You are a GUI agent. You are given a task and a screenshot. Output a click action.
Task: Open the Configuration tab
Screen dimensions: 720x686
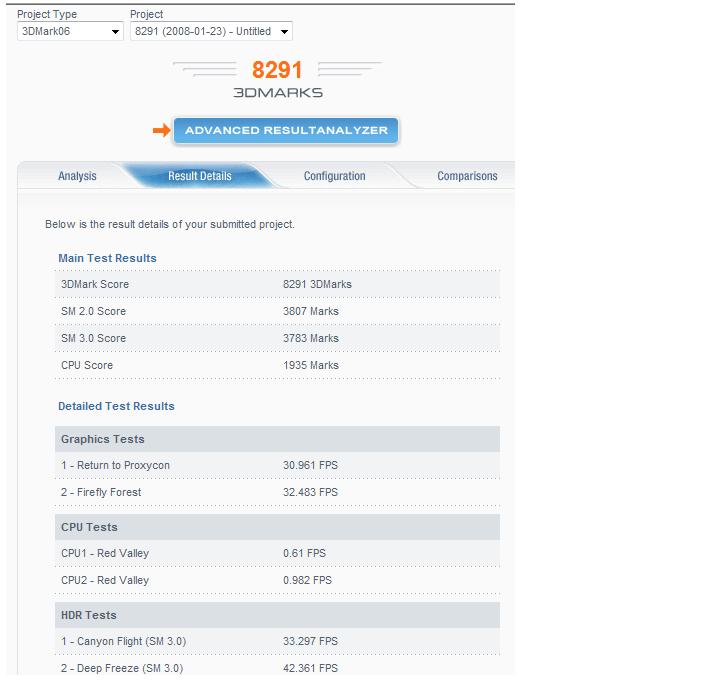[334, 176]
